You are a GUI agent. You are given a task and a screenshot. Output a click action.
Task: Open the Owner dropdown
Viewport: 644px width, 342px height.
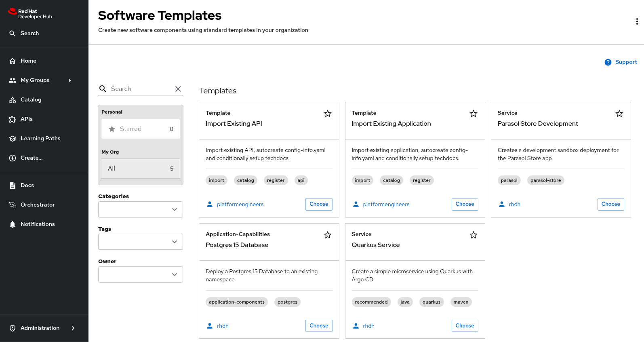[x=141, y=274]
